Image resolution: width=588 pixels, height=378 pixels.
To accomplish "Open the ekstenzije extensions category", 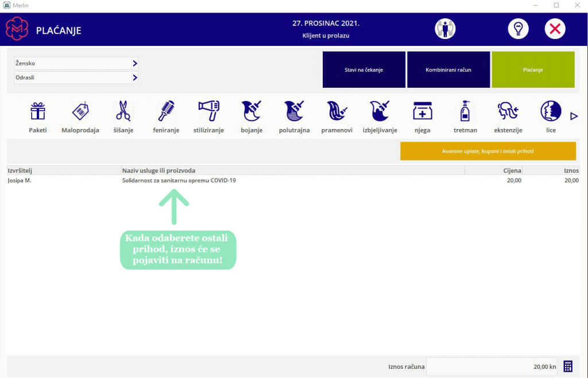I will point(508,111).
